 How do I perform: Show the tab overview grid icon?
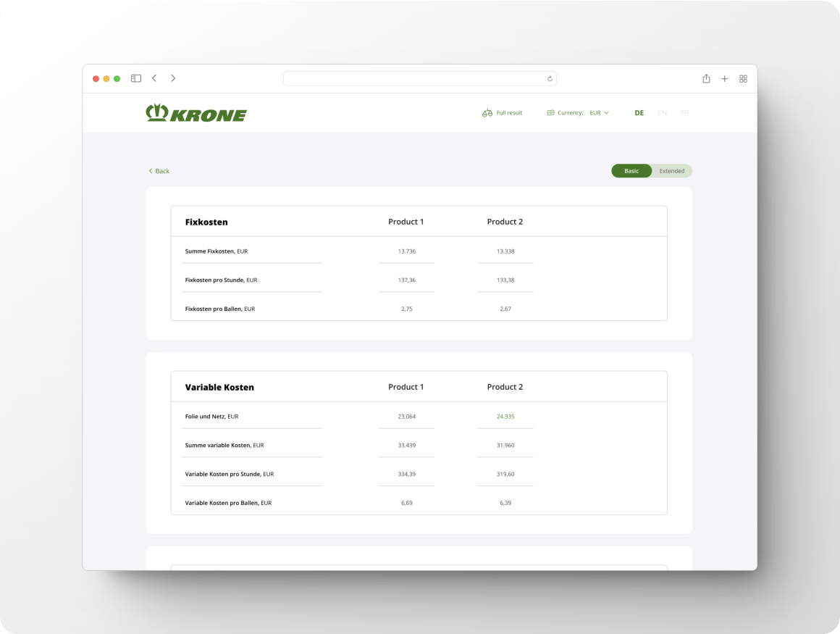coord(743,78)
